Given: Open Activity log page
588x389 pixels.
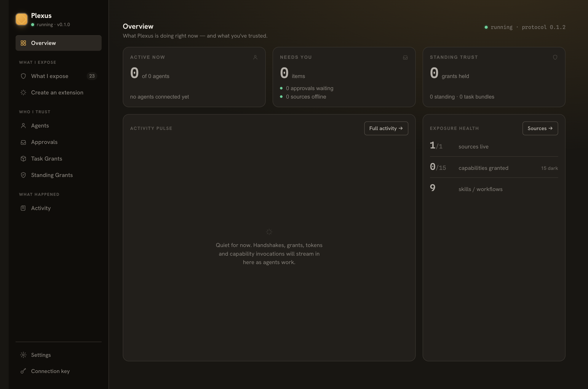Looking at the screenshot, I should point(58,208).
